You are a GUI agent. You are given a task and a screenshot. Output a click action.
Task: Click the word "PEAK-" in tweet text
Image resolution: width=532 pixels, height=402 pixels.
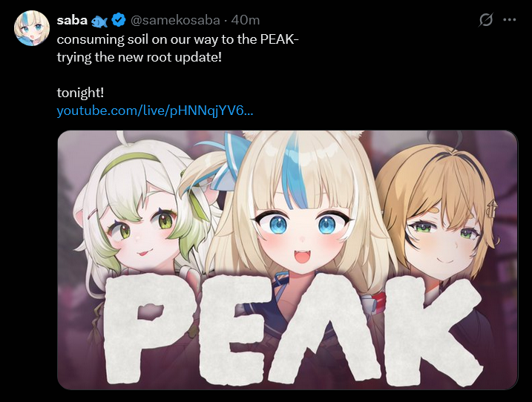280,39
